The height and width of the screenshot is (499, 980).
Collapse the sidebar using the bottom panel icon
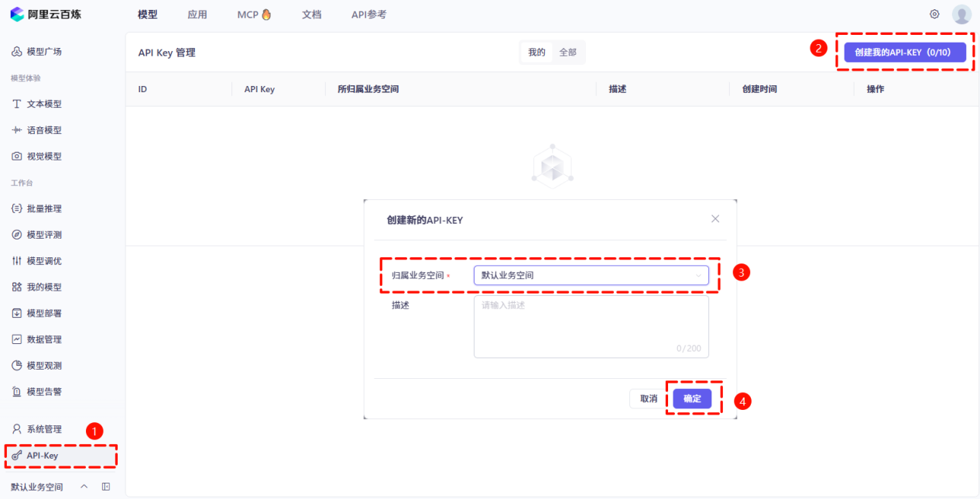[106, 487]
